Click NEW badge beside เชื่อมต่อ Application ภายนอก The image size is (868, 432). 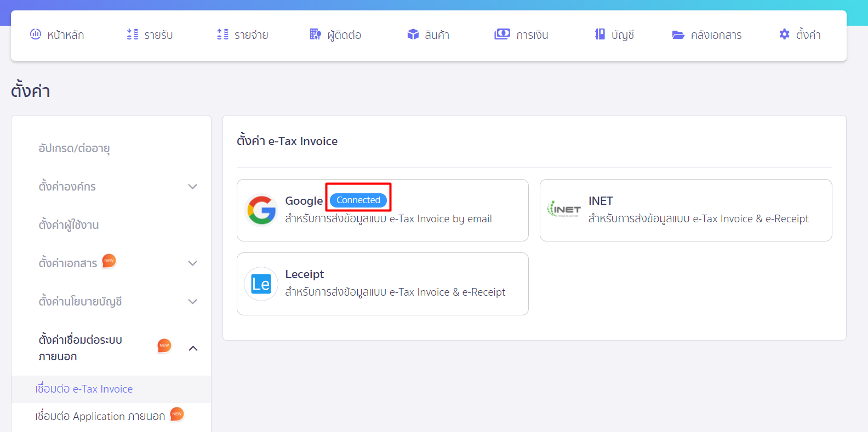[x=176, y=414]
